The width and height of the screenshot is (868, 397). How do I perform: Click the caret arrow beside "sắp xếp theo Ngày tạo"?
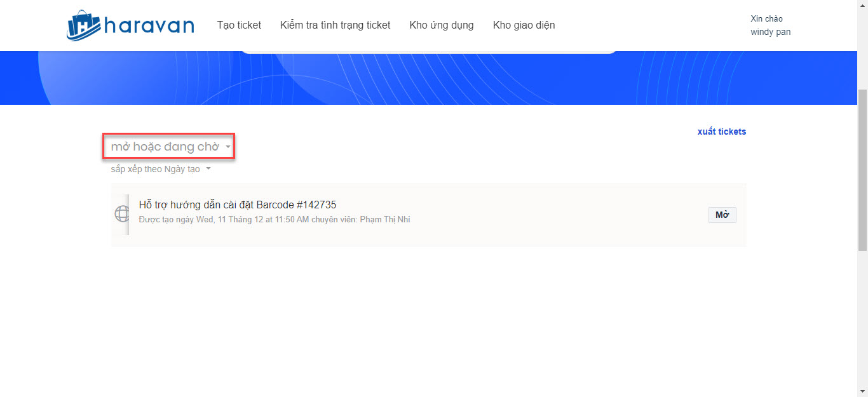tap(208, 169)
